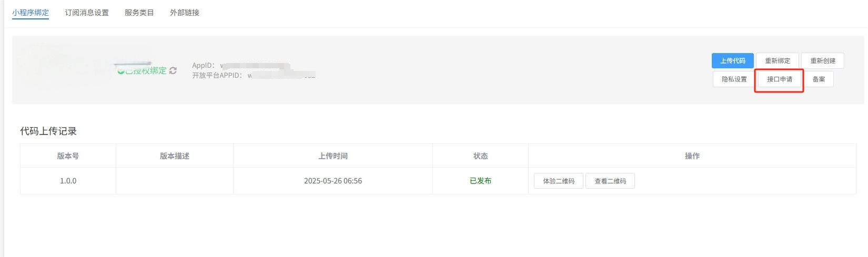The image size is (868, 257).
Task: Open 隐私设置 privacy settings
Action: pyautogui.click(x=734, y=79)
